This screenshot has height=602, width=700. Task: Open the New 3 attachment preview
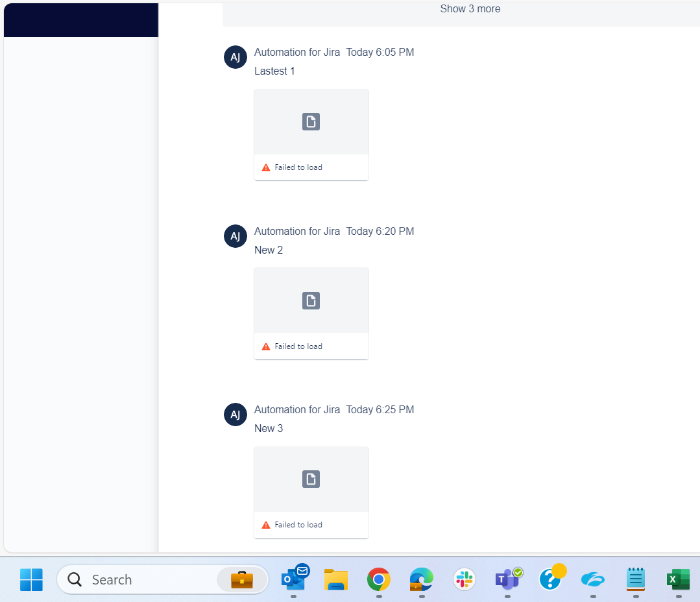(311, 492)
